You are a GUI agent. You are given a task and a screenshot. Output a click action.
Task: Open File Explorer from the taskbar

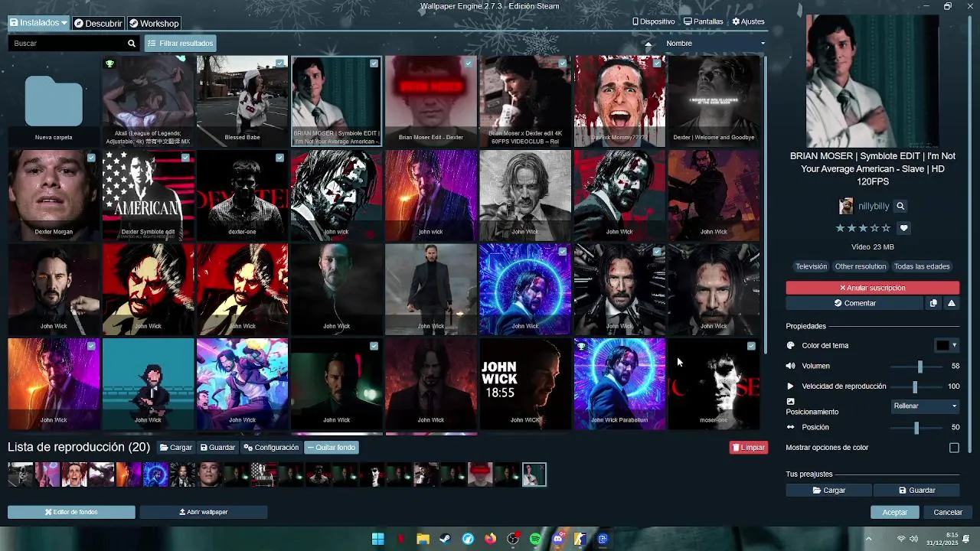click(x=423, y=539)
